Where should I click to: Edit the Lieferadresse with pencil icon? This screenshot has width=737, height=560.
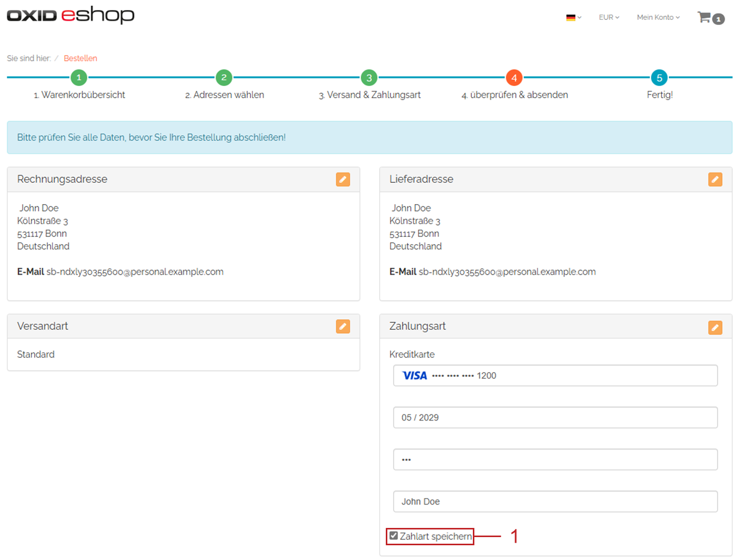tap(715, 179)
